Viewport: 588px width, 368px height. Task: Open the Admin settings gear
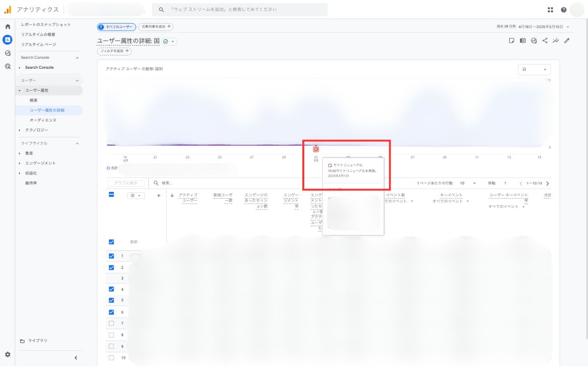pos(7,354)
